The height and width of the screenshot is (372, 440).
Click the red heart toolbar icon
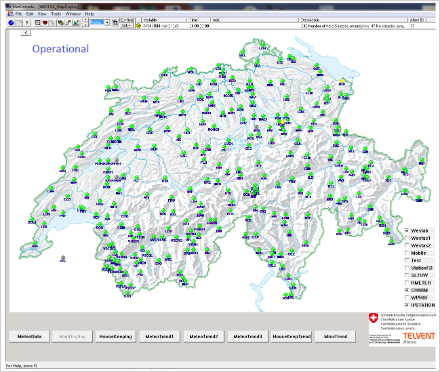(x=45, y=23)
